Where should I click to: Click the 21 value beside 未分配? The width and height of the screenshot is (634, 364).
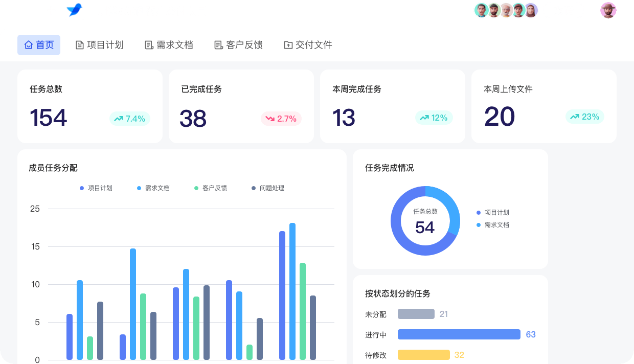(444, 314)
